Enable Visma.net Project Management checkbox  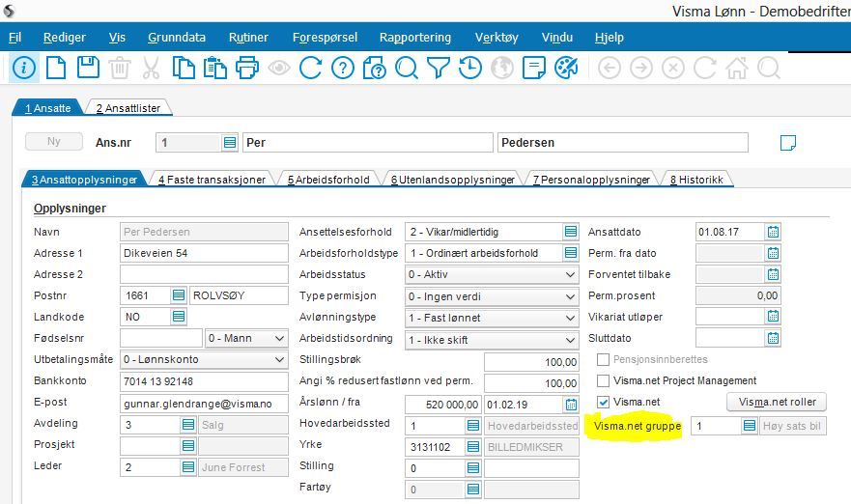click(x=603, y=380)
